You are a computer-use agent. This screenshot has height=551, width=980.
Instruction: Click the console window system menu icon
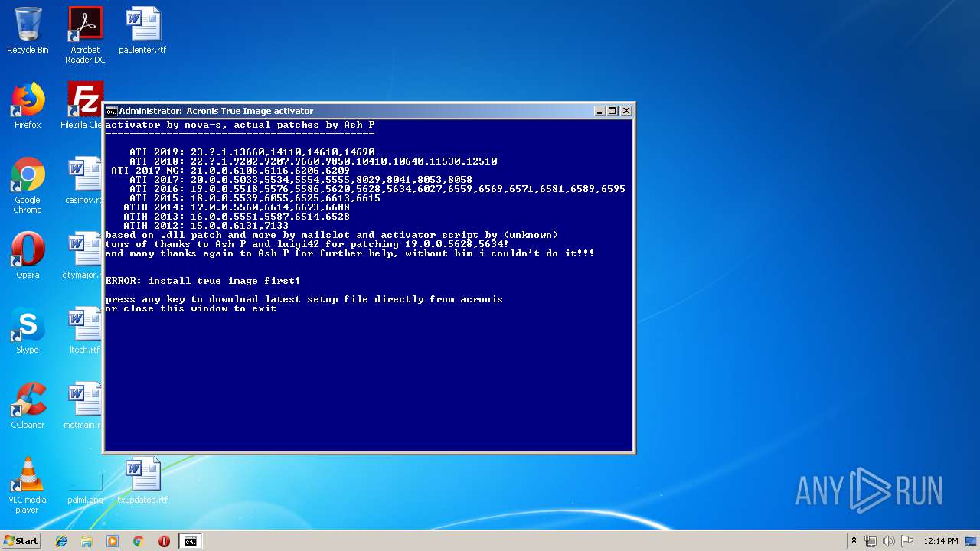click(x=111, y=111)
